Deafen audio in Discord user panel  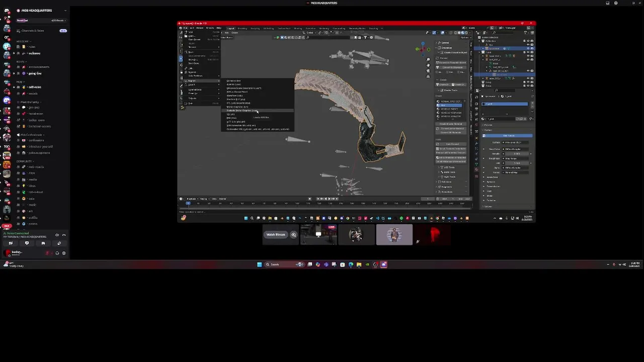pyautogui.click(x=57, y=253)
